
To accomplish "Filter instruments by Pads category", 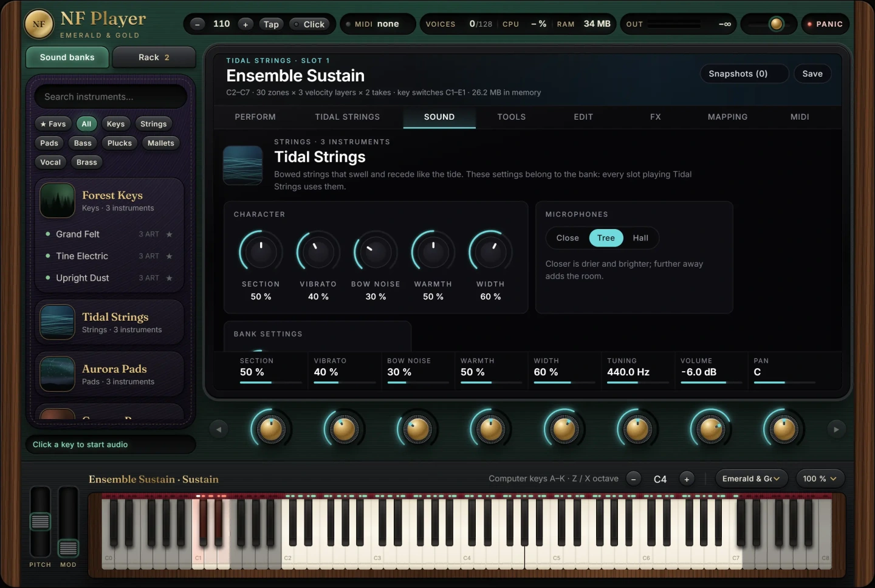I will [49, 143].
